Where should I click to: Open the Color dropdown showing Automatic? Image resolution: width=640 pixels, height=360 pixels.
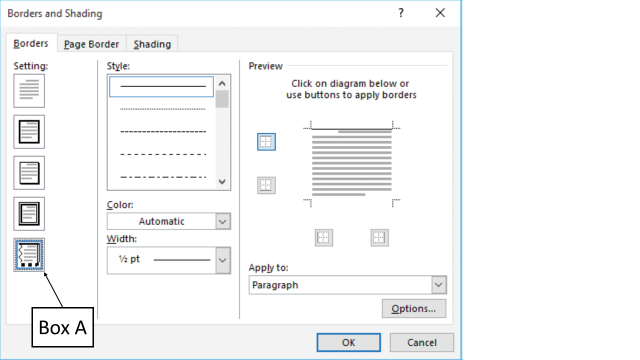(x=169, y=221)
